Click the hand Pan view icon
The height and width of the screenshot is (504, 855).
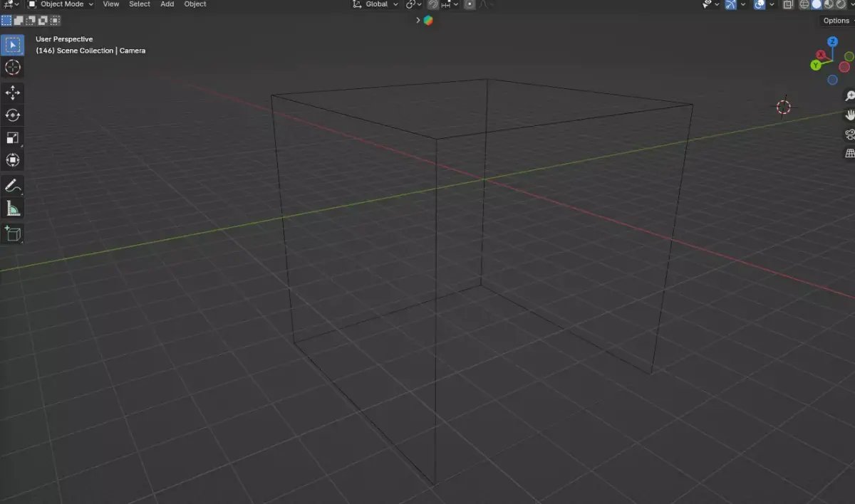click(849, 115)
